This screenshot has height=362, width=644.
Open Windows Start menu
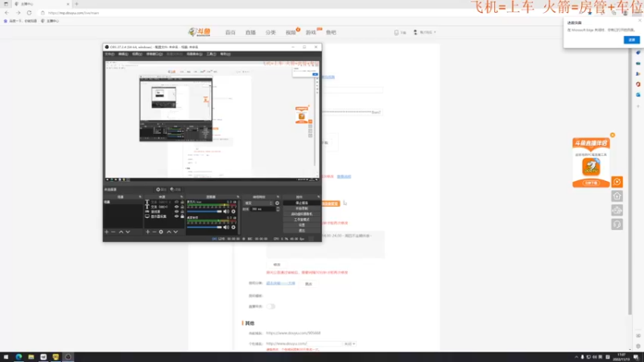6,357
